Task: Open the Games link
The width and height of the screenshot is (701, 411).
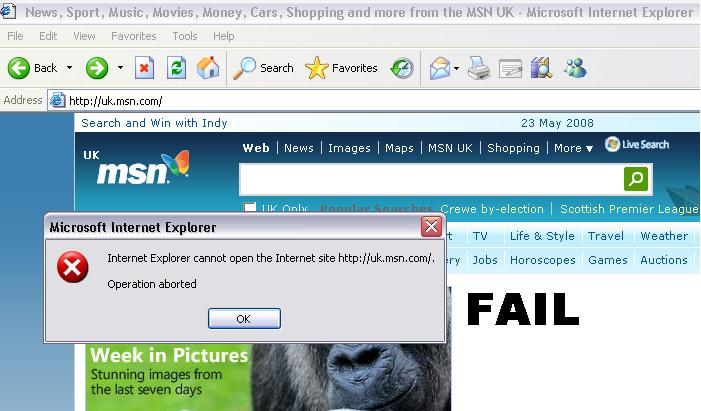Action: tap(608, 260)
